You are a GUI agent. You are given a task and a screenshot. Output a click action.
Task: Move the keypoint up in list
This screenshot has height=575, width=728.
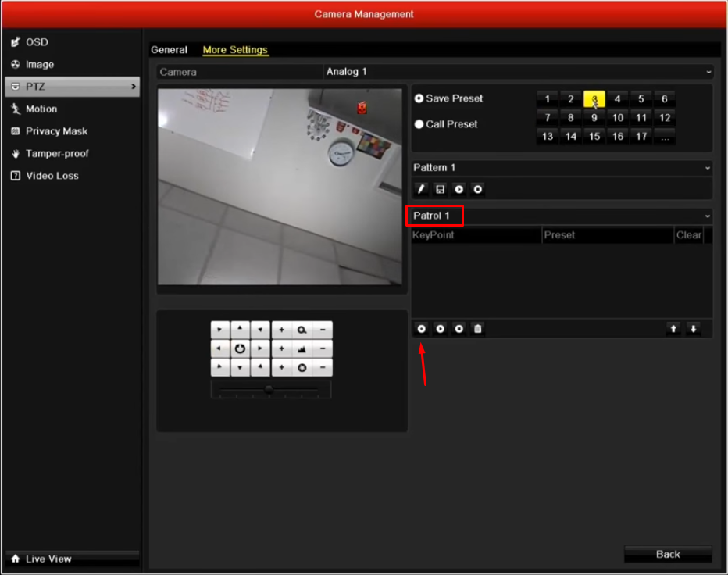(673, 329)
